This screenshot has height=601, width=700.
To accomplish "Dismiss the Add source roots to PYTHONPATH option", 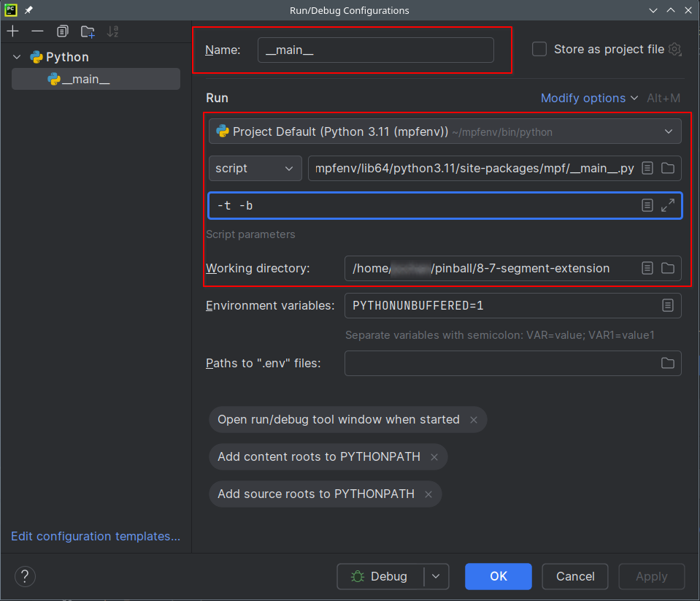I will (x=428, y=494).
